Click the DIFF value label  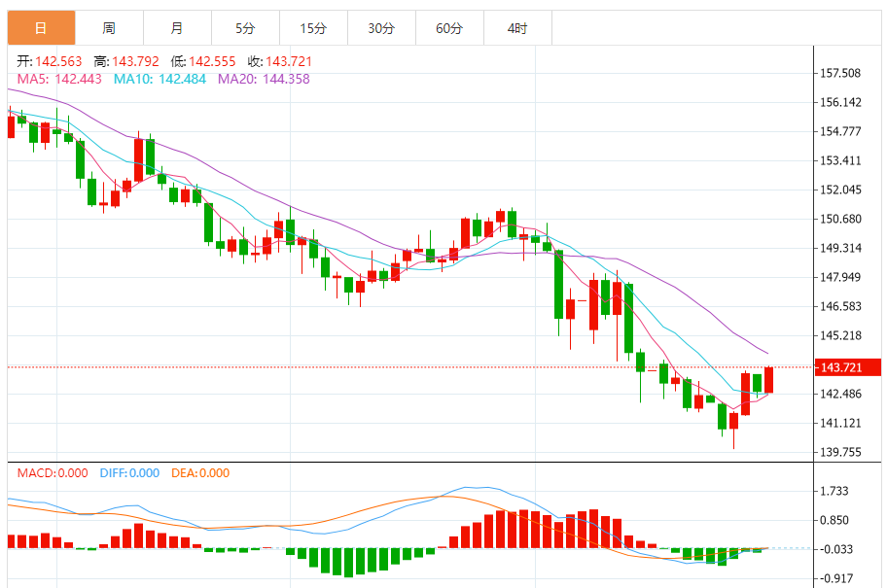pyautogui.click(x=129, y=472)
